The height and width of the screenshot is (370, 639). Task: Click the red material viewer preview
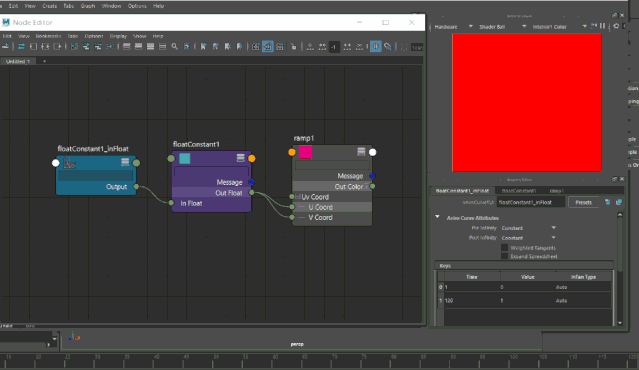pos(527,103)
